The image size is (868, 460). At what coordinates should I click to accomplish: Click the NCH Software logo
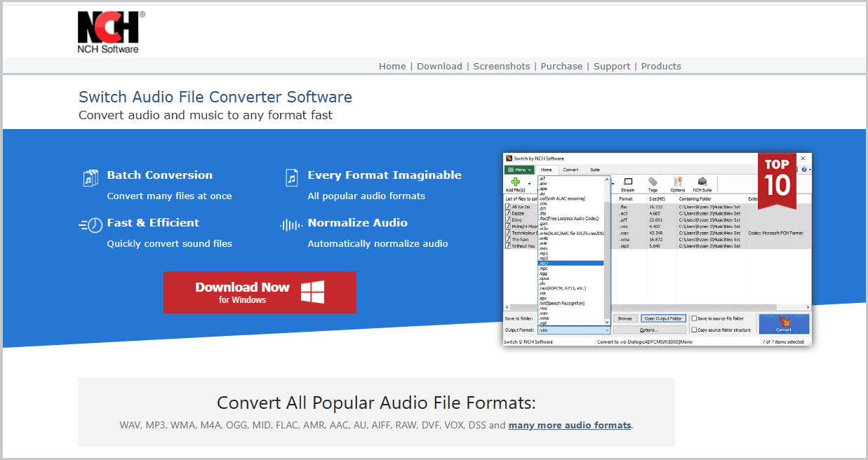pos(111,32)
